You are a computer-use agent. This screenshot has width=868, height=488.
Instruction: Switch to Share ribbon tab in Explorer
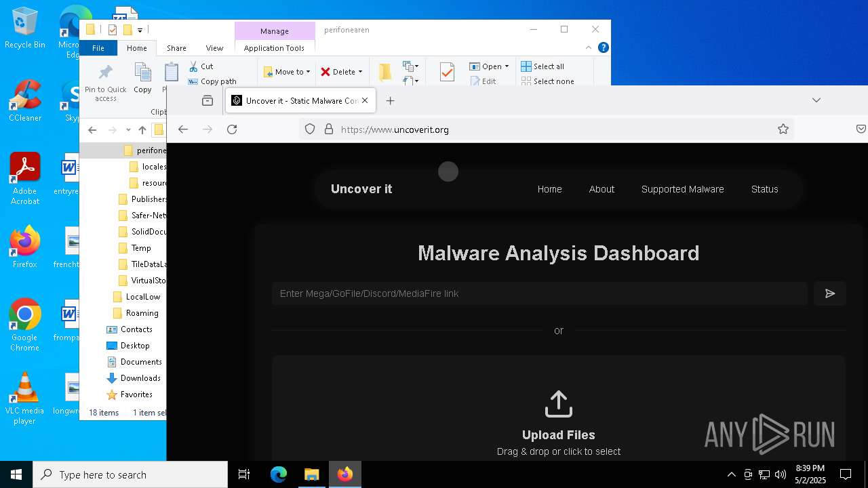176,48
